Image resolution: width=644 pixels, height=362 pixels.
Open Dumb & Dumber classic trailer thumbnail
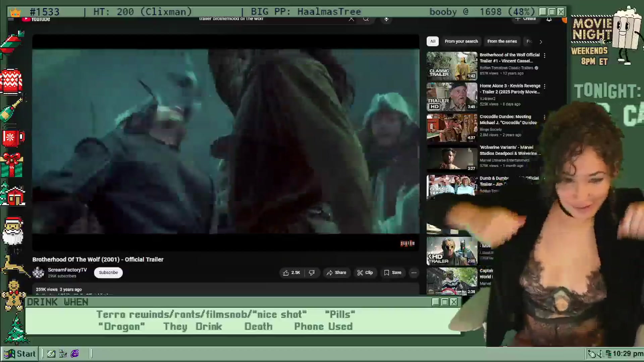(x=452, y=186)
